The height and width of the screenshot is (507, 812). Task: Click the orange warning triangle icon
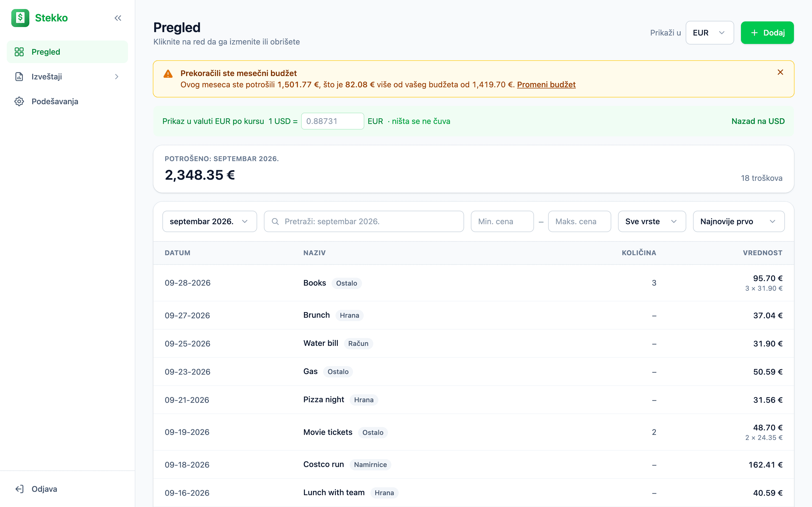click(x=168, y=74)
